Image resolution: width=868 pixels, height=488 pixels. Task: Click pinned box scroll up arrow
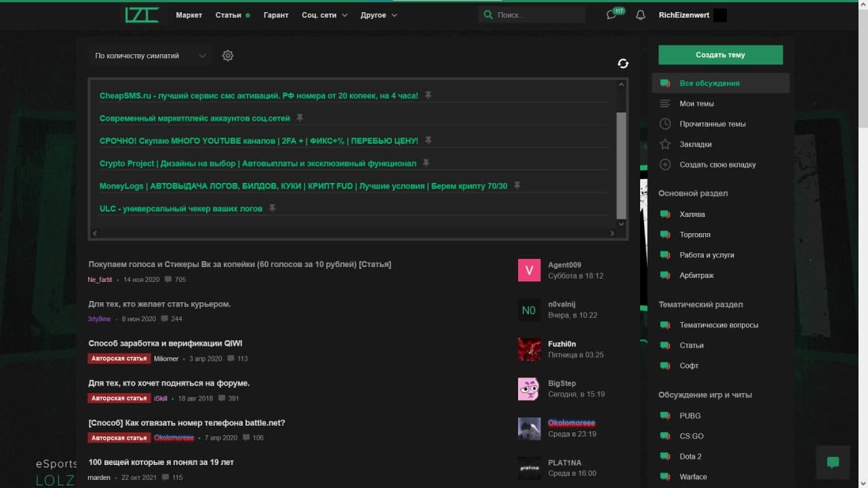click(x=621, y=85)
